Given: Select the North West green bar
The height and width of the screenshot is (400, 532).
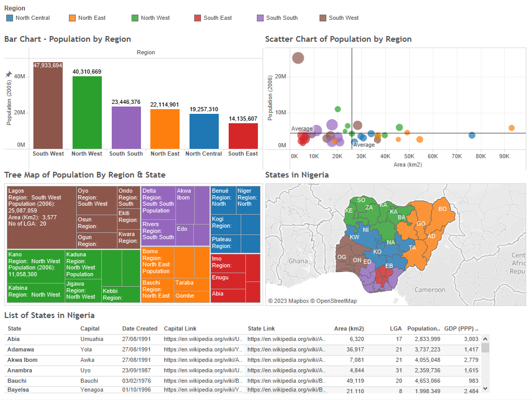Looking at the screenshot, I should [x=87, y=113].
